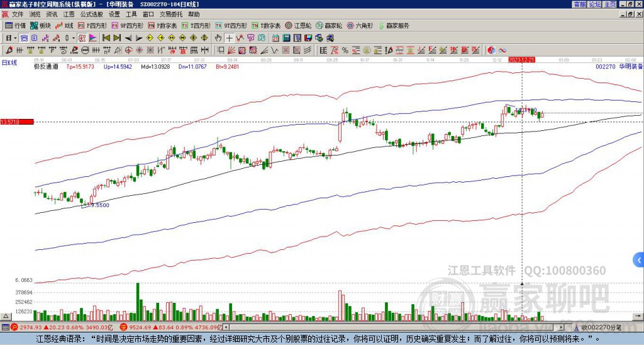Open the T四方形 time square
Image resolution: width=644 pixels, height=345 pixels.
[196, 25]
